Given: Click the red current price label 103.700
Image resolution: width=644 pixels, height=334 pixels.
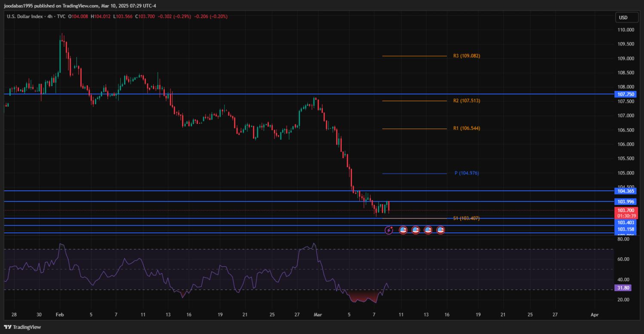Looking at the screenshot, I should (626, 211).
